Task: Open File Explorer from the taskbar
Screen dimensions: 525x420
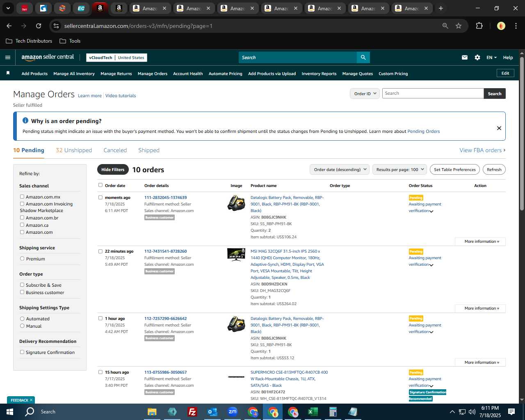Action: pos(152,412)
